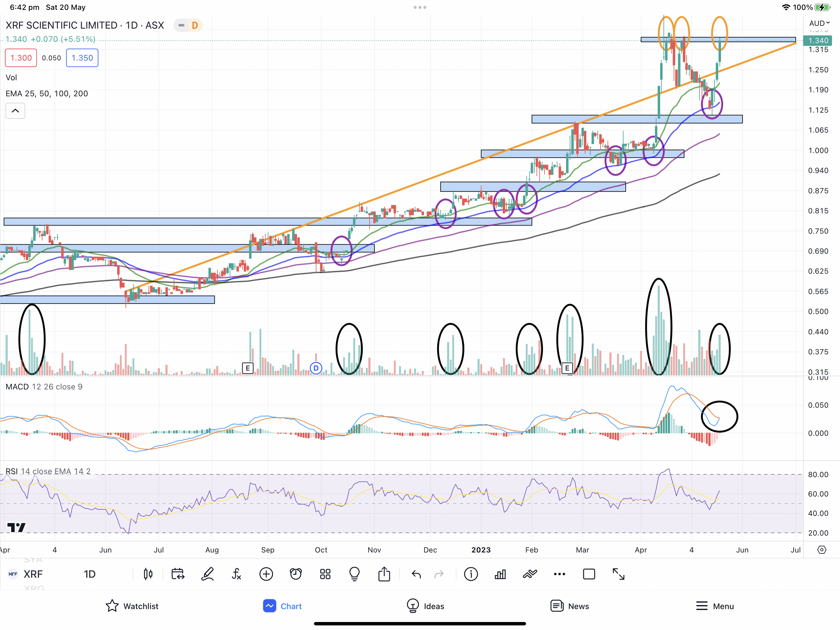Change the 1D interval selector
Viewport: 840px width, 630px height.
89,574
